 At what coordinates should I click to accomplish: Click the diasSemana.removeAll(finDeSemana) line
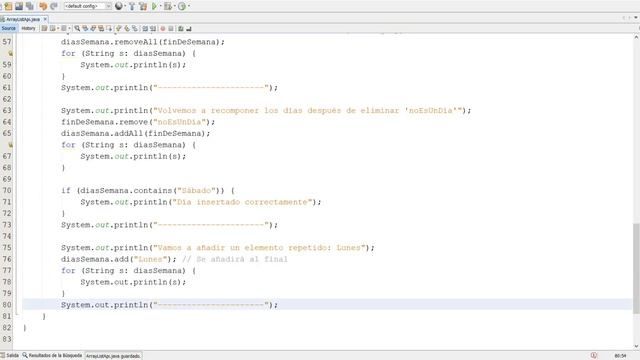tap(143, 42)
